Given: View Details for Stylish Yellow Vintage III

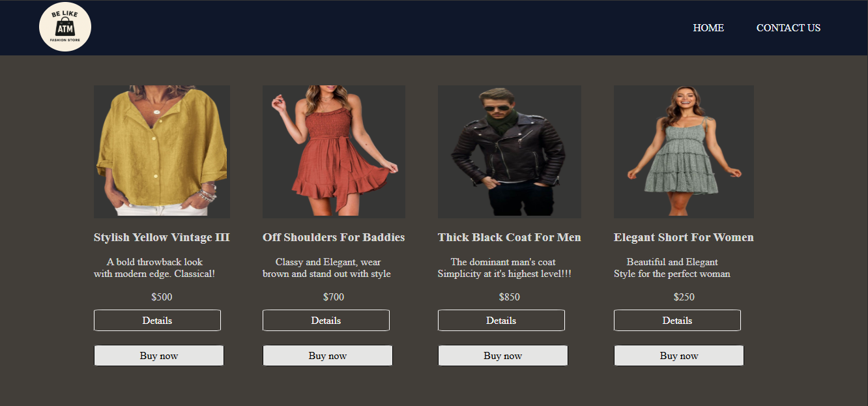Looking at the screenshot, I should click(x=157, y=321).
